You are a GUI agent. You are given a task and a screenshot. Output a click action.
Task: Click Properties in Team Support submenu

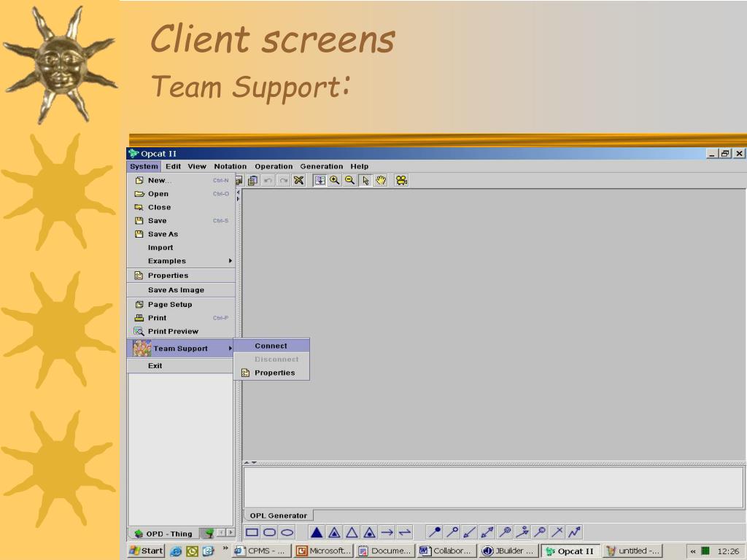271,373
